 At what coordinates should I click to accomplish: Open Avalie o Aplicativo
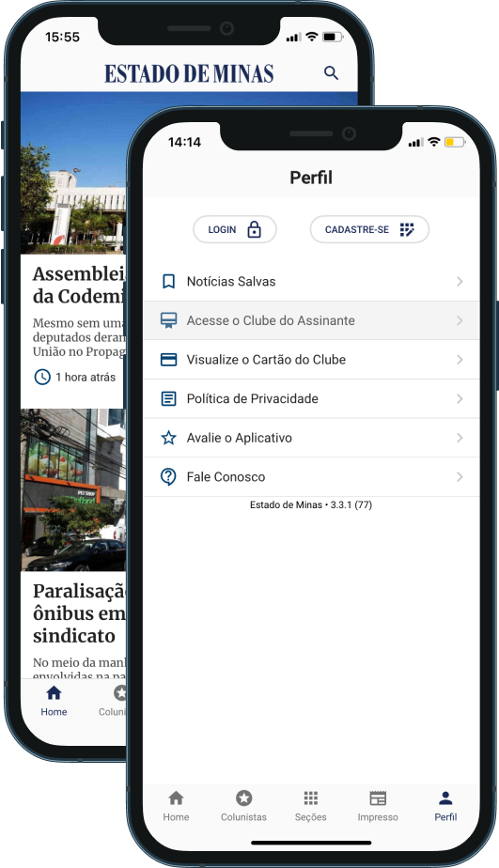311,438
